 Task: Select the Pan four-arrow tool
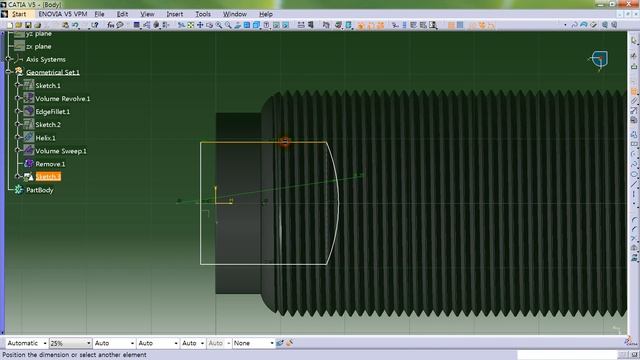(x=200, y=25)
